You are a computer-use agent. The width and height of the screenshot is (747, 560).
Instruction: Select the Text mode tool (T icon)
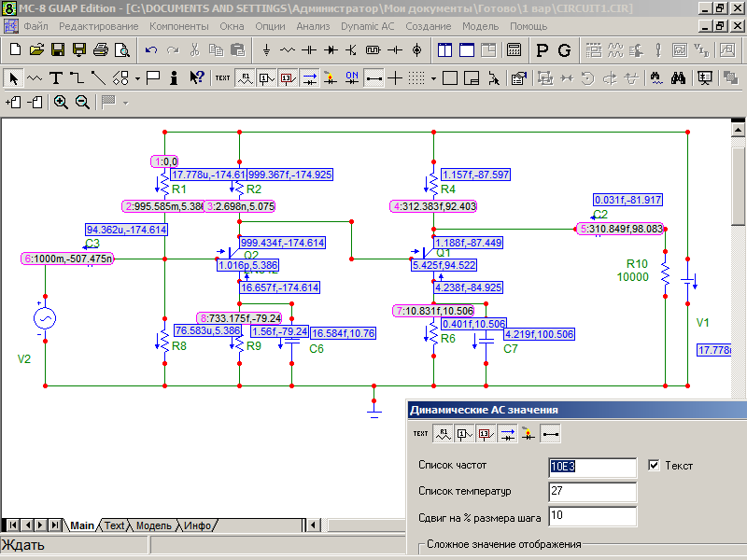coord(56,77)
